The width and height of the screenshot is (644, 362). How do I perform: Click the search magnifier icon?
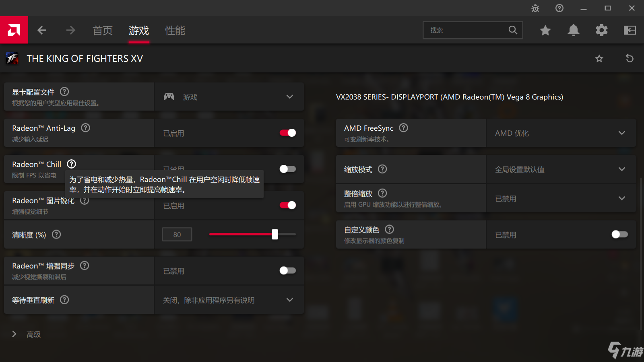point(513,30)
